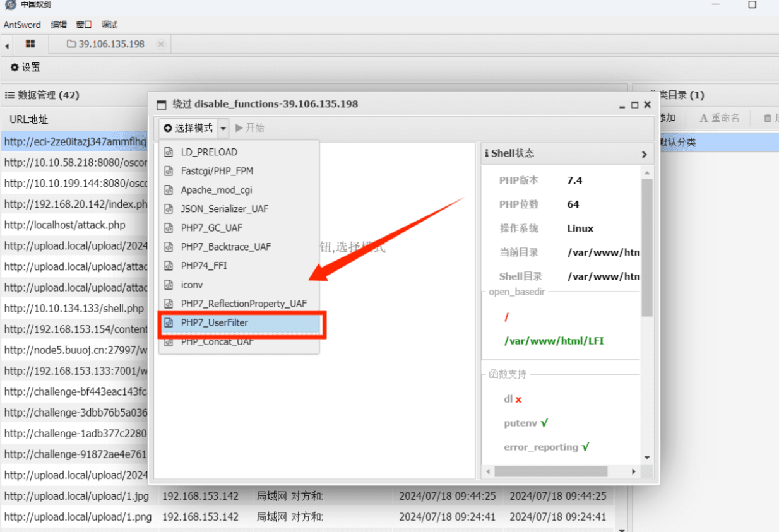Click the down arrow of Shell状态 scrollbar
This screenshot has width=779, height=532.
coord(647,458)
